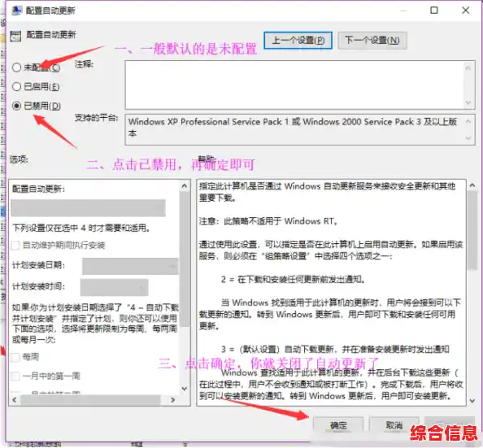Viewport: 483px width, 448px height.
Task: Click the up arrow of the help text scrollbar
Action: coord(472,185)
